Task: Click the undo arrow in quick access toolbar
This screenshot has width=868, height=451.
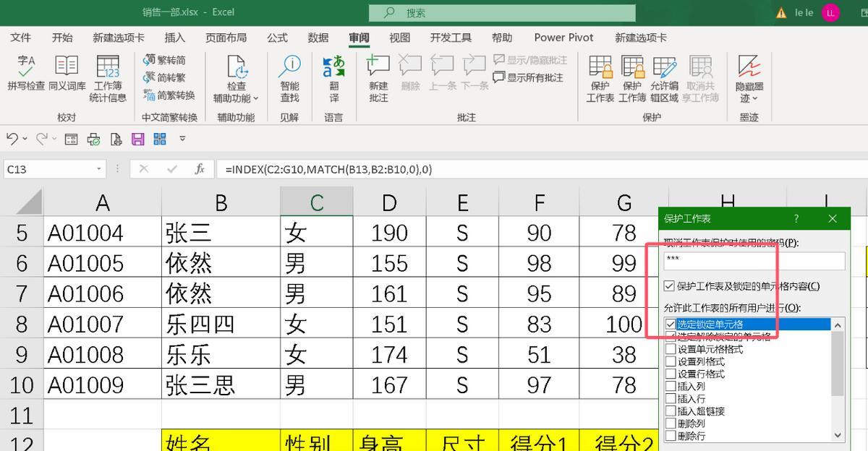Action: point(12,139)
